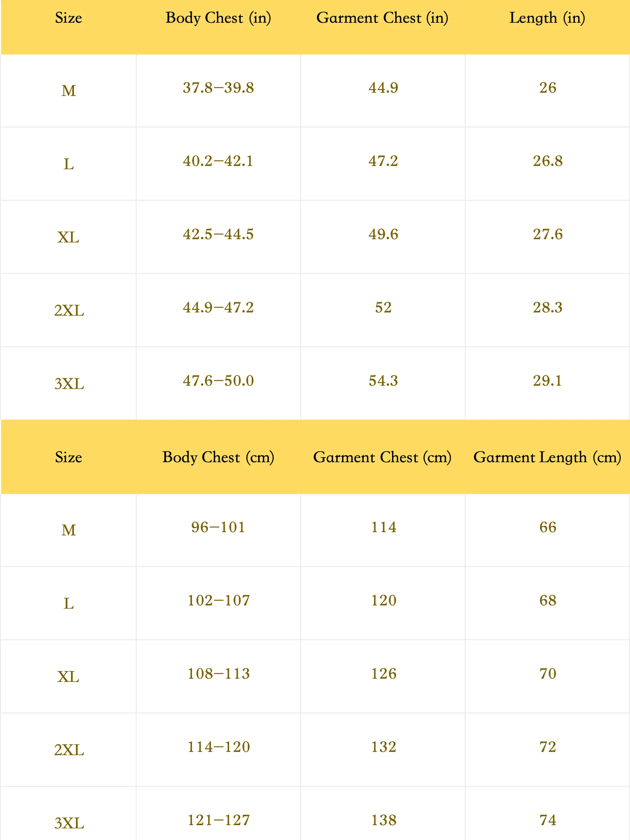Click the 96–101 body chest cell
630x840 pixels.
click(218, 527)
